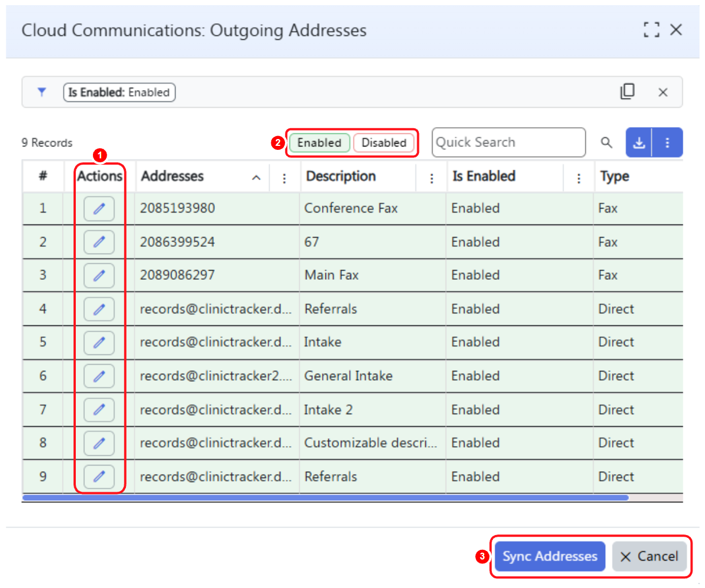Open edit for Main Fax row
Screen dimensions: 705x588
pyautogui.click(x=99, y=276)
